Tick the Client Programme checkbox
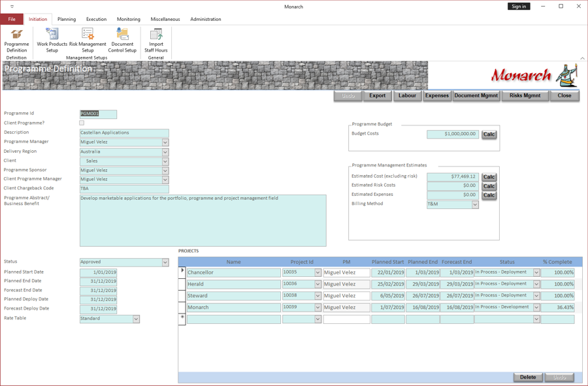The height and width of the screenshot is (386, 588). coord(82,123)
